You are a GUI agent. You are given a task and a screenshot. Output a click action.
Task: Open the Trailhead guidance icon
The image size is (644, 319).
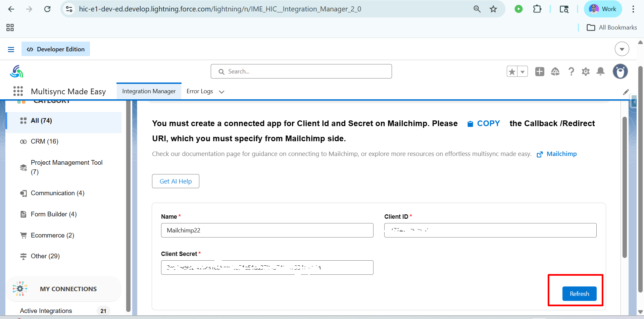click(555, 71)
